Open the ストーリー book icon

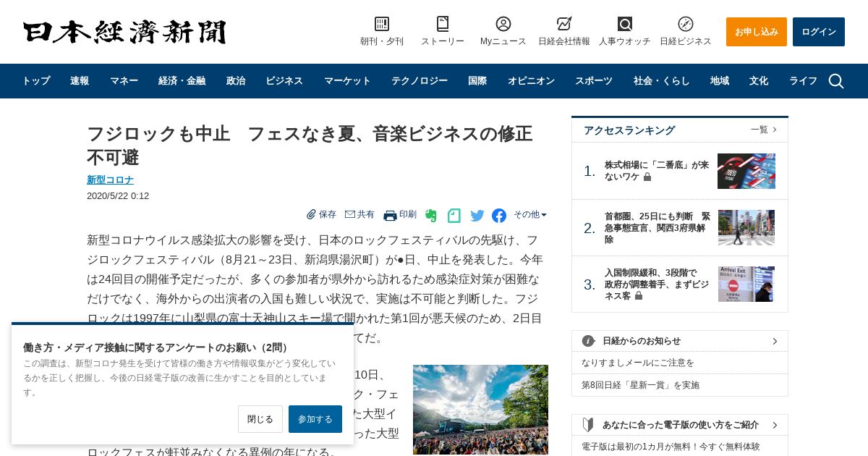443,24
